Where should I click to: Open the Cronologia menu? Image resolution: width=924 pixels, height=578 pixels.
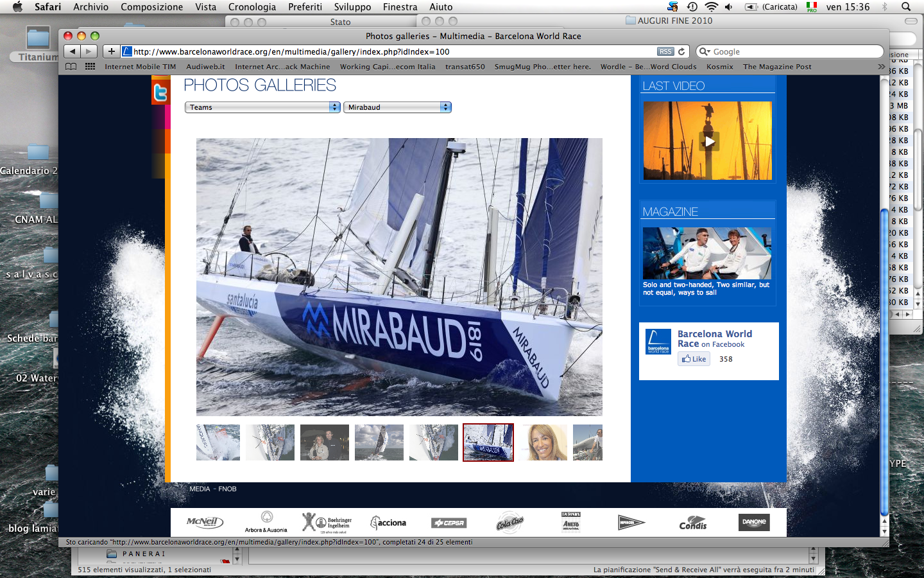[252, 6]
